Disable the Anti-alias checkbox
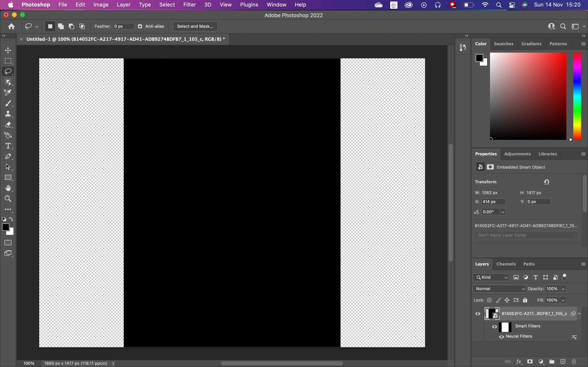This screenshot has height=367, width=588. click(x=140, y=27)
